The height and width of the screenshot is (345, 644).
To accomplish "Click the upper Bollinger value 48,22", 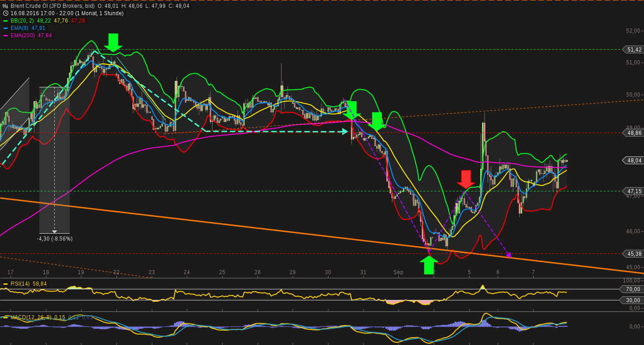I will click(x=44, y=21).
